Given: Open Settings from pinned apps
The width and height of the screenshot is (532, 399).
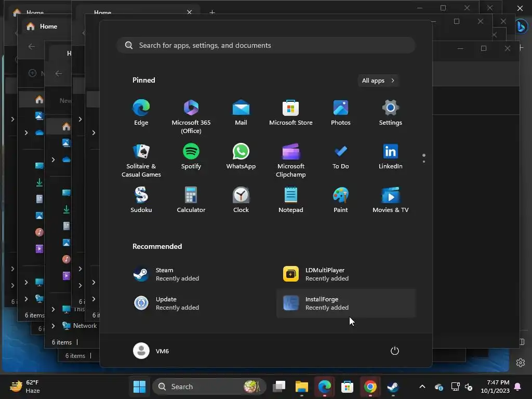Looking at the screenshot, I should [391, 113].
